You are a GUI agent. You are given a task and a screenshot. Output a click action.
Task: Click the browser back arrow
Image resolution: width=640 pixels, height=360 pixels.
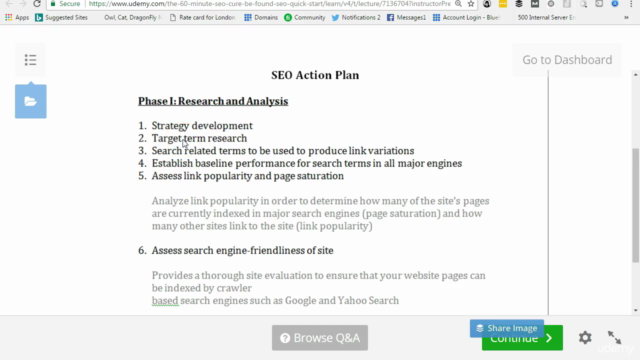tap(9, 4)
